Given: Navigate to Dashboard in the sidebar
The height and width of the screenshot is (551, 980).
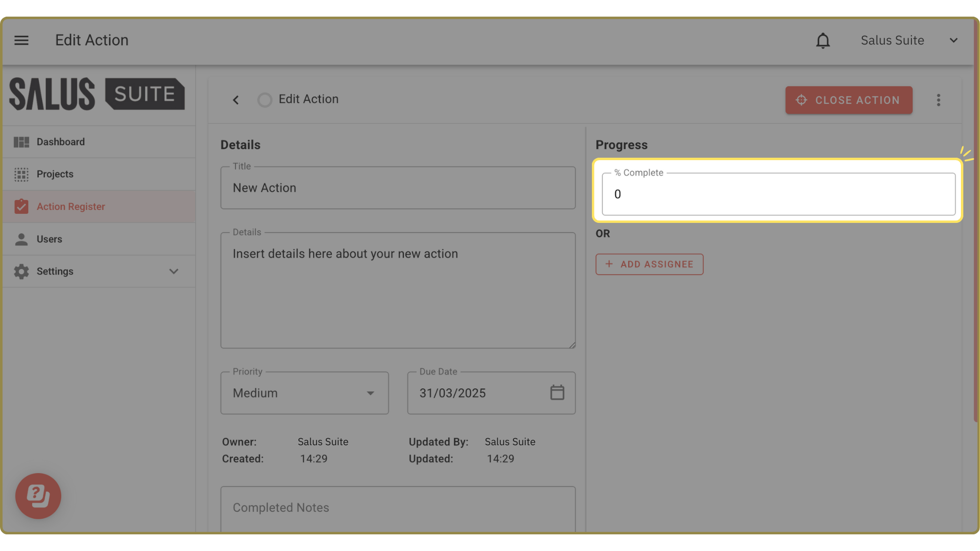Looking at the screenshot, I should pyautogui.click(x=60, y=142).
